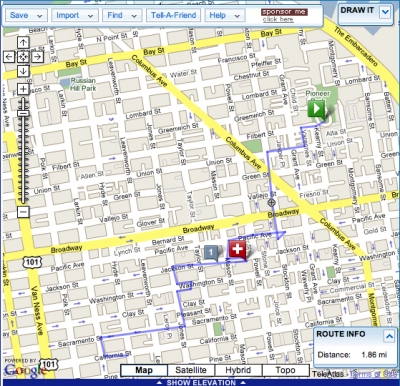The width and height of the screenshot is (400, 386).
Task: Click the TeleAtlas attribution text
Action: point(328,374)
